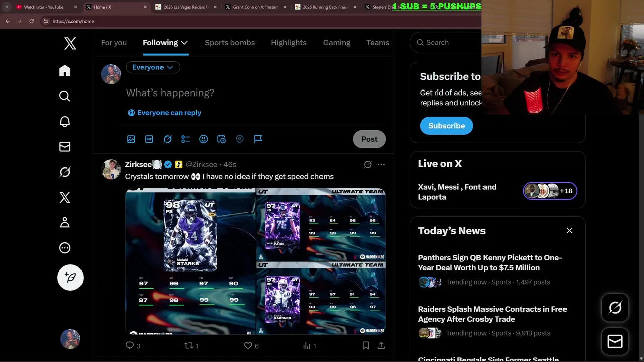Open the browser tab search dropdown

(7, 7)
